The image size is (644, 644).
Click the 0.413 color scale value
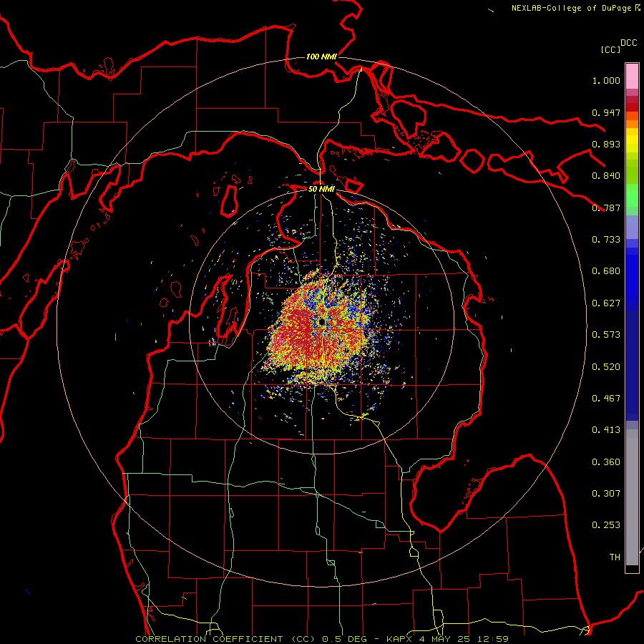[x=606, y=430]
